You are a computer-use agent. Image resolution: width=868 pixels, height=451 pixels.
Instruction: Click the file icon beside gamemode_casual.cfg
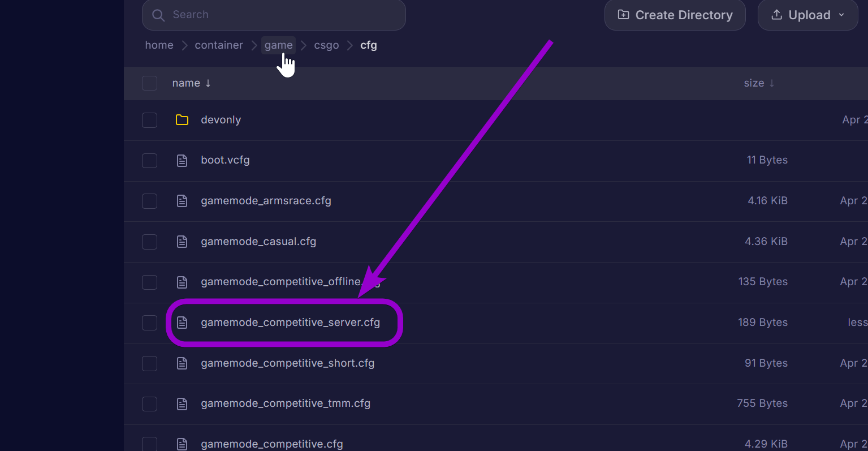click(x=182, y=242)
